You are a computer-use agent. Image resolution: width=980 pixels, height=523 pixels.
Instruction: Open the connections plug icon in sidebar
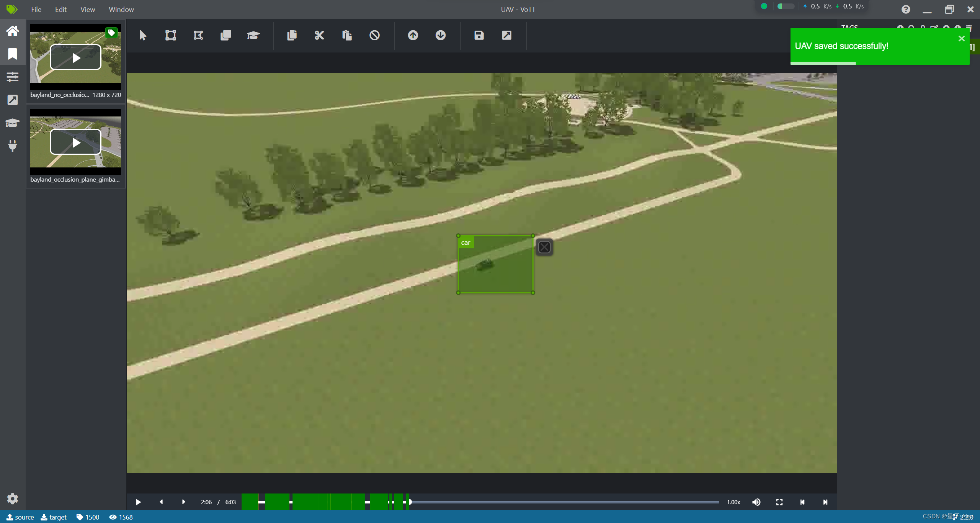(12, 146)
